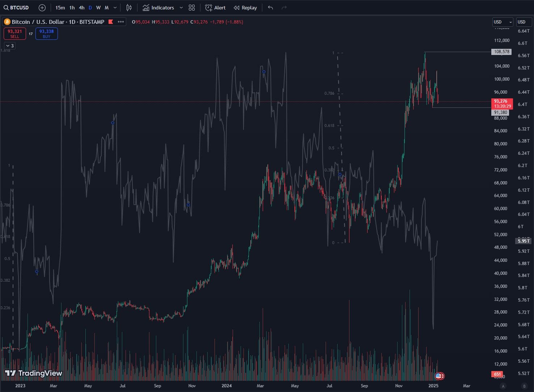Expand the indicators favorites dropdown arrow
The height and width of the screenshot is (392, 534).
click(x=181, y=8)
